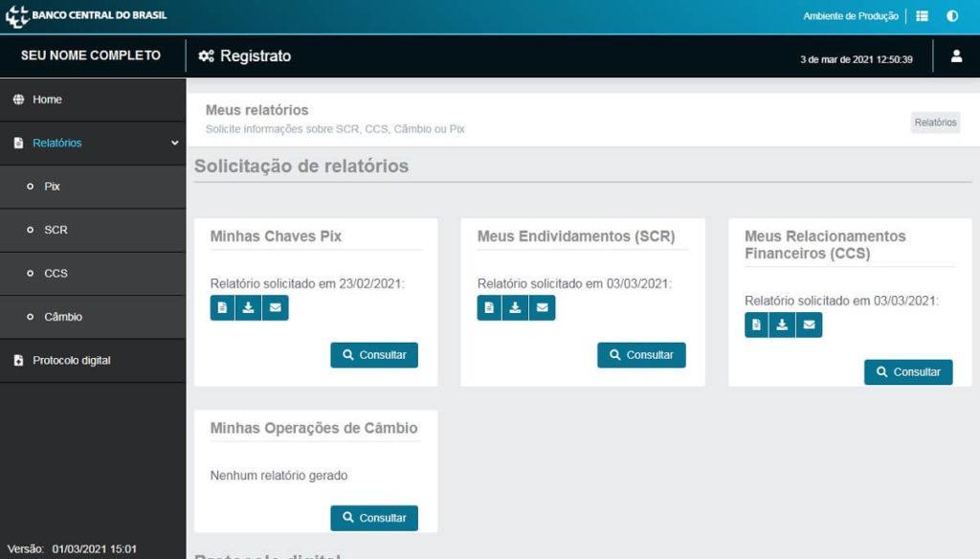
Task: Click Consultar under Minhas Chaves Pix
Action: click(x=374, y=355)
